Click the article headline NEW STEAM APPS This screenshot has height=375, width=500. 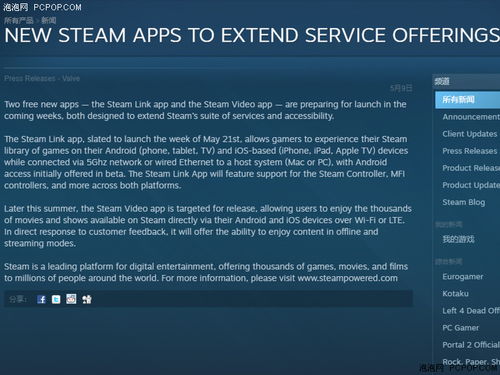[x=252, y=35]
